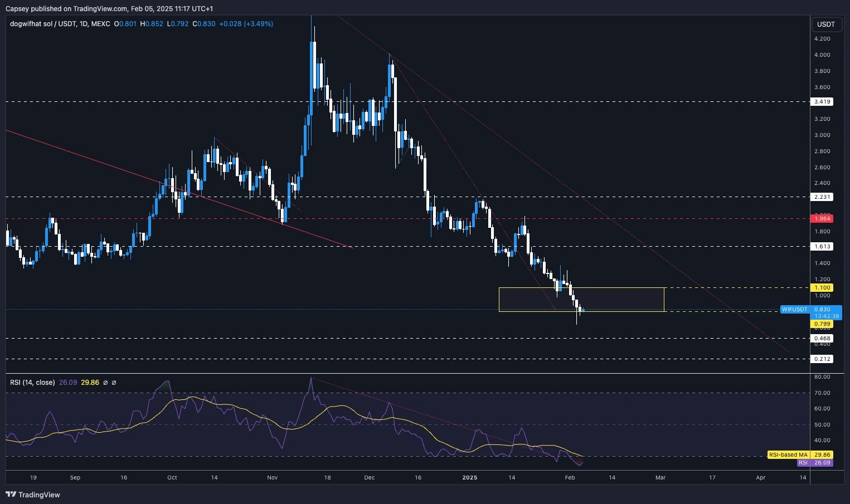Select the yellow RSI-based MA 29.86 badge
Screen dimensions: 850x504
click(788, 454)
